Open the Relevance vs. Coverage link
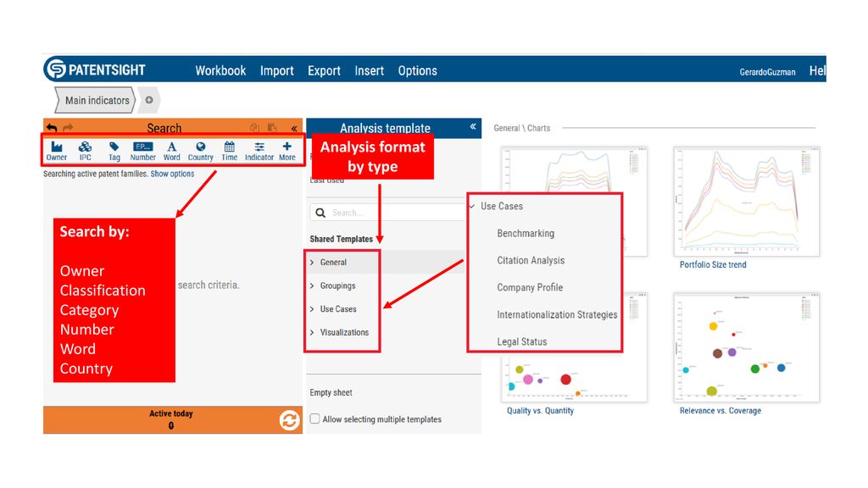This screenshot has width=868, height=488. point(721,411)
